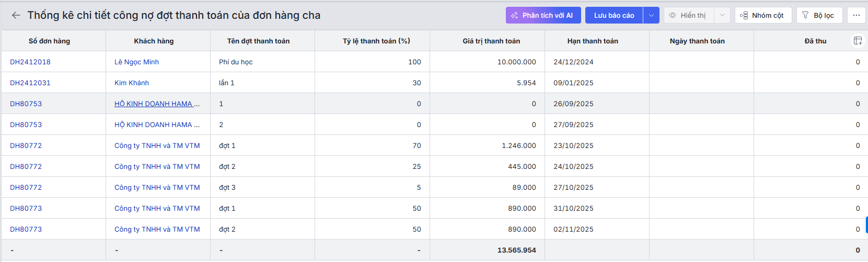
Task: Click underlined HỘ KINH DOANH HAMA customer link
Action: click(156, 104)
